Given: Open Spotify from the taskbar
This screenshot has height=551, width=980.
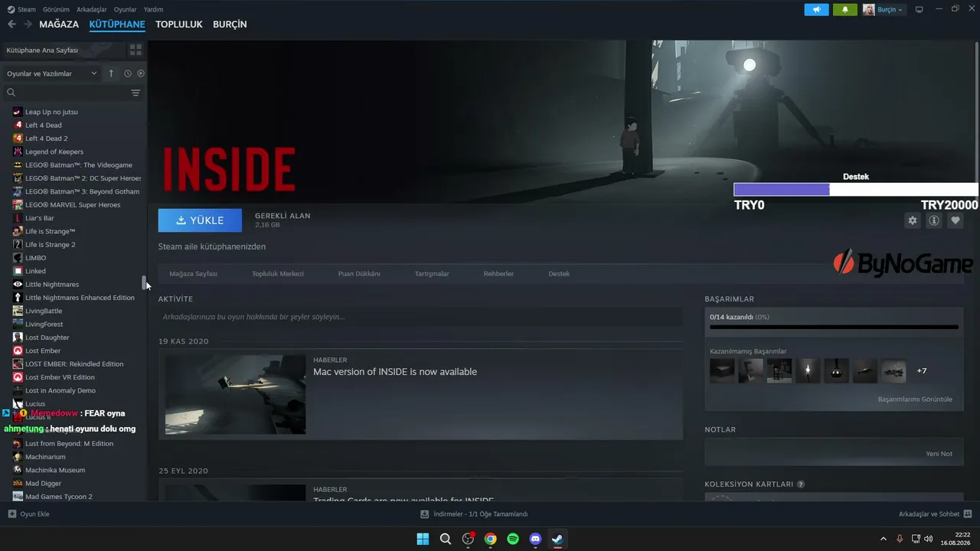Looking at the screenshot, I should (x=513, y=539).
